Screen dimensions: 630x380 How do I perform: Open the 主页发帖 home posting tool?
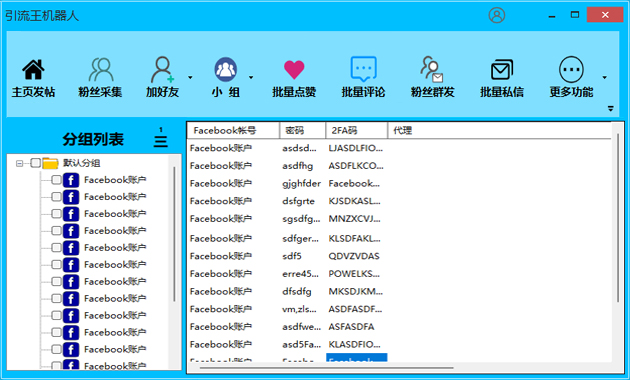33,78
